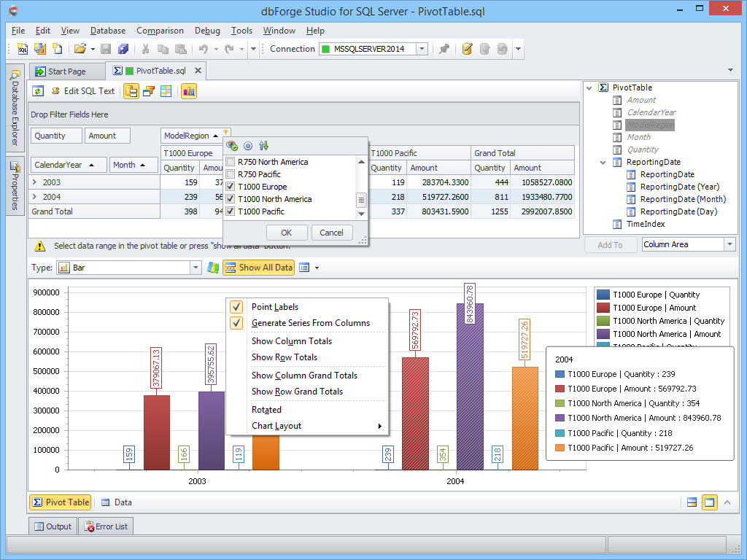Switch to the Data tab
This screenshot has width=747, height=560.
117,502
